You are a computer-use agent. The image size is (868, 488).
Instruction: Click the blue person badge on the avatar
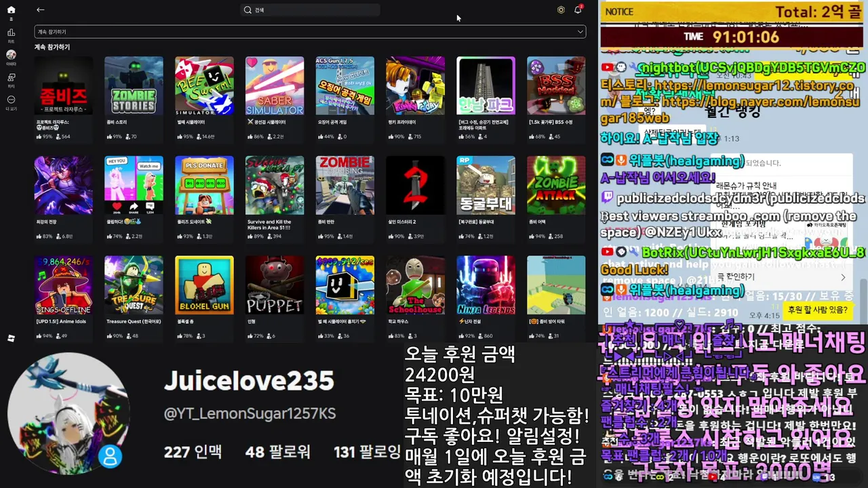click(110, 456)
